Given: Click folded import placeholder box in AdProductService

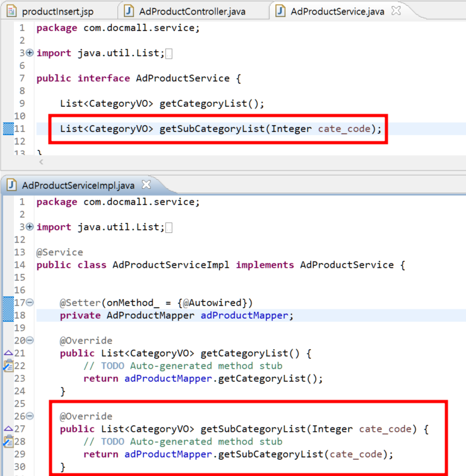Looking at the screenshot, I should [x=169, y=54].
